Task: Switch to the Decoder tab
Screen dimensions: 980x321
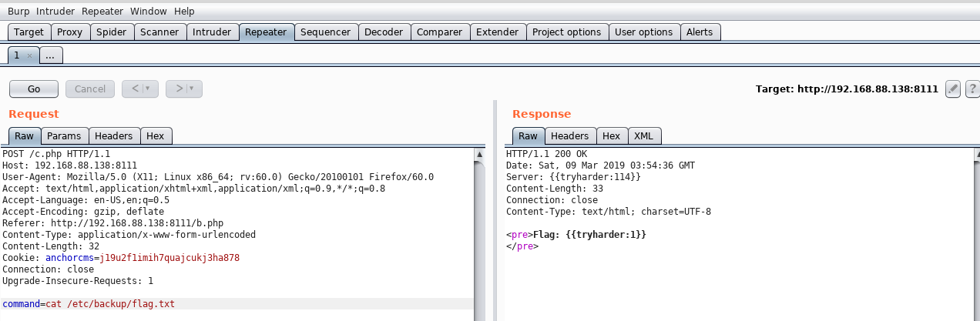Action: coord(384,32)
